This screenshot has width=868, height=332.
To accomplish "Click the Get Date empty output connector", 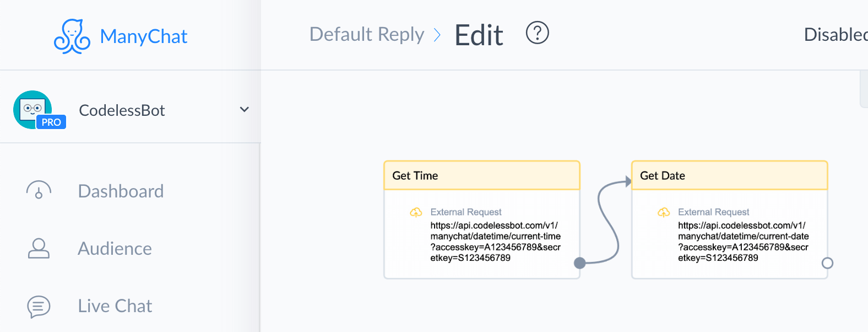I will point(827,263).
